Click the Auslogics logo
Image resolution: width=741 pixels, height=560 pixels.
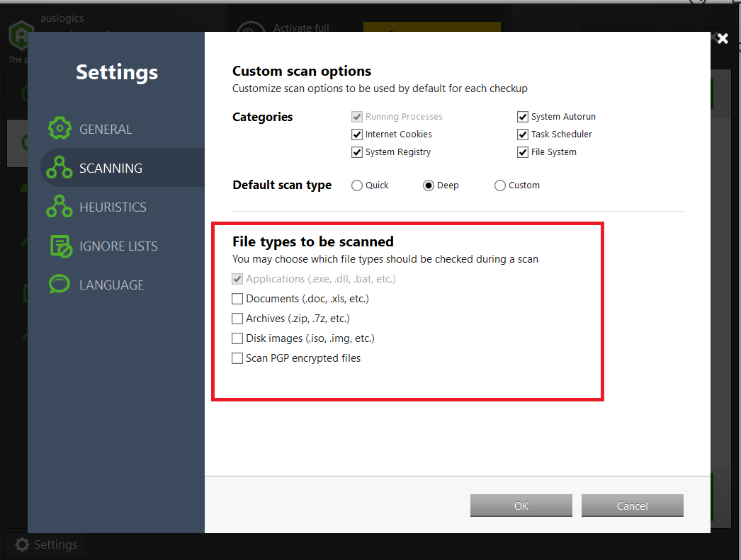[x=21, y=32]
